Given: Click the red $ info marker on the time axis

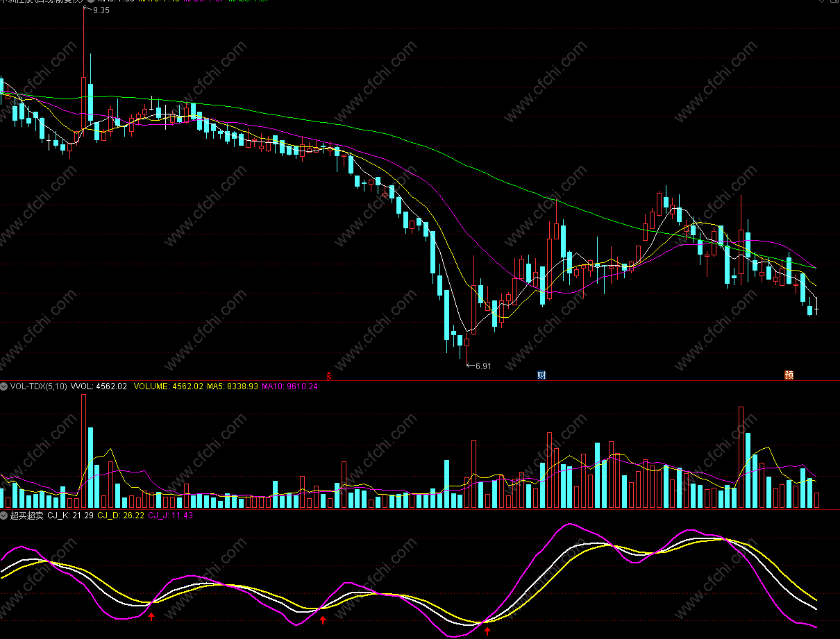Looking at the screenshot, I should (329, 375).
